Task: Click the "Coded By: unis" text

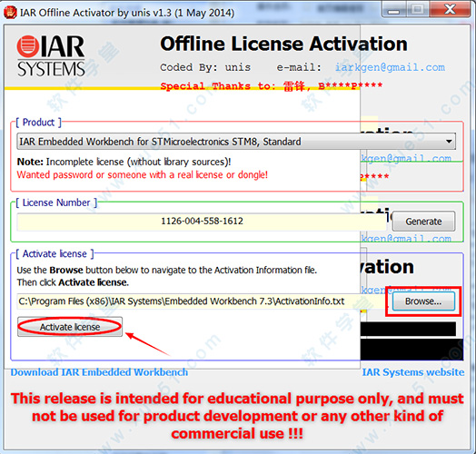Action: (x=205, y=67)
